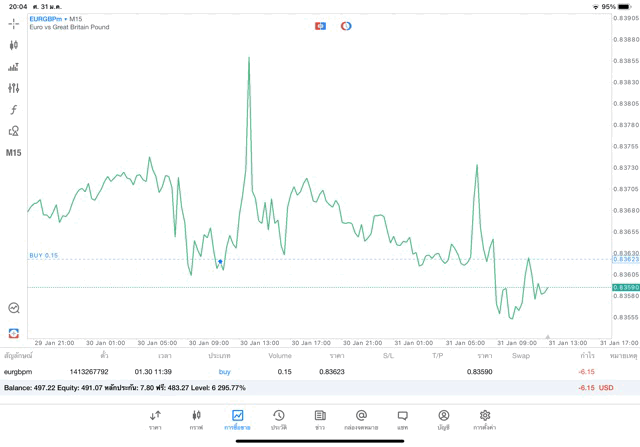Open the ประวัติ history tab

coord(278,419)
